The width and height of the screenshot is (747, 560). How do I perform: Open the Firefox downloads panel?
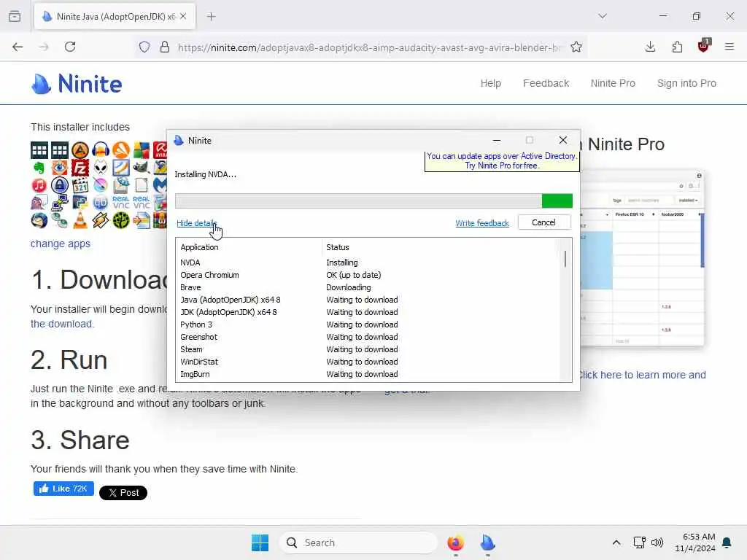[650, 47]
